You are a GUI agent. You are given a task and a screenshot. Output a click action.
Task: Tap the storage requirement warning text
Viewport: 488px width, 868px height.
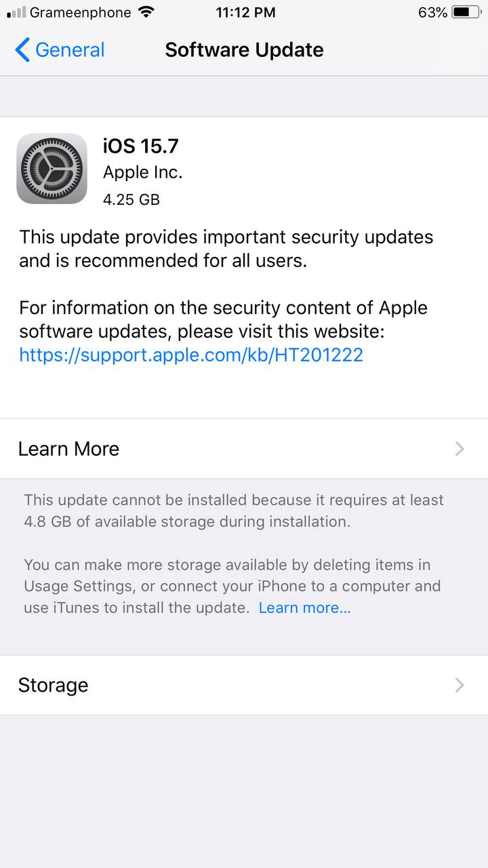[x=234, y=511]
